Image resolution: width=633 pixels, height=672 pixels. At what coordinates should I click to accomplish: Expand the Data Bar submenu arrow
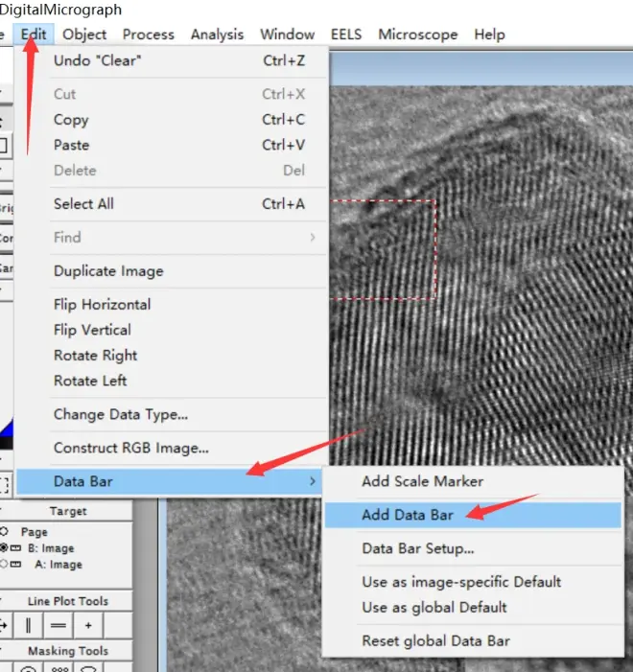313,481
